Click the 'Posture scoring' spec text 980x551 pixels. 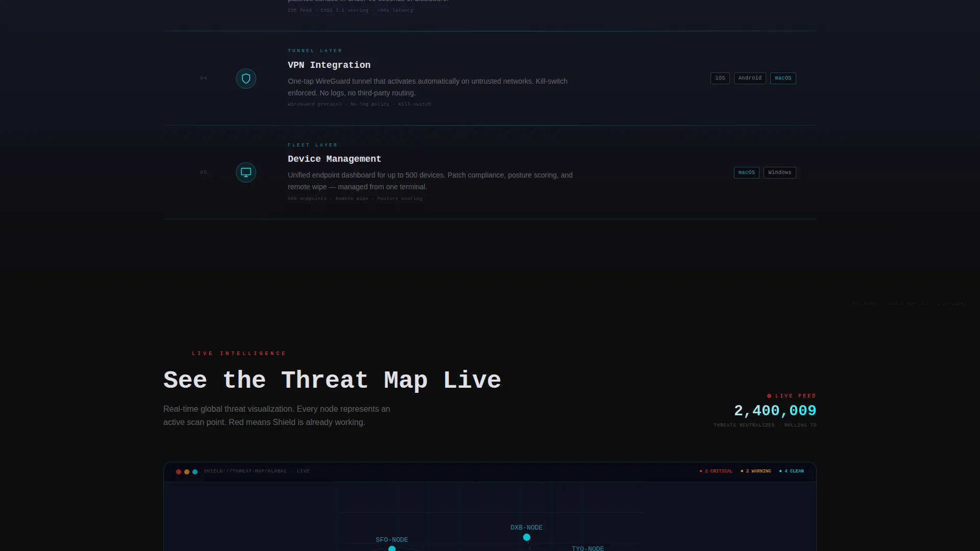point(400,198)
